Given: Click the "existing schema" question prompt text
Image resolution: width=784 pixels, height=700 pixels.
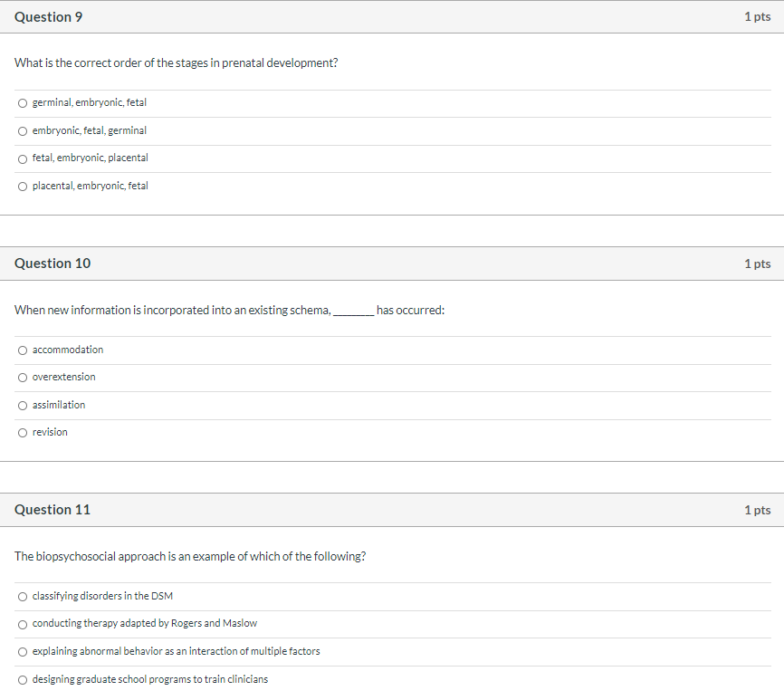Looking at the screenshot, I should [x=230, y=310].
